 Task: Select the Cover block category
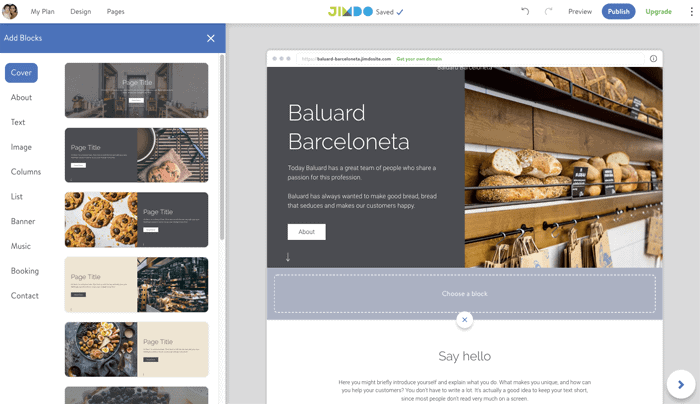(21, 73)
